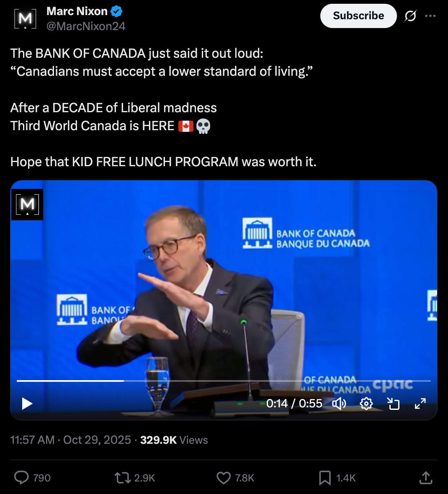Click the Oct 29, 2025 timestamp
Viewport: 448px width, 494px height.
(97, 440)
